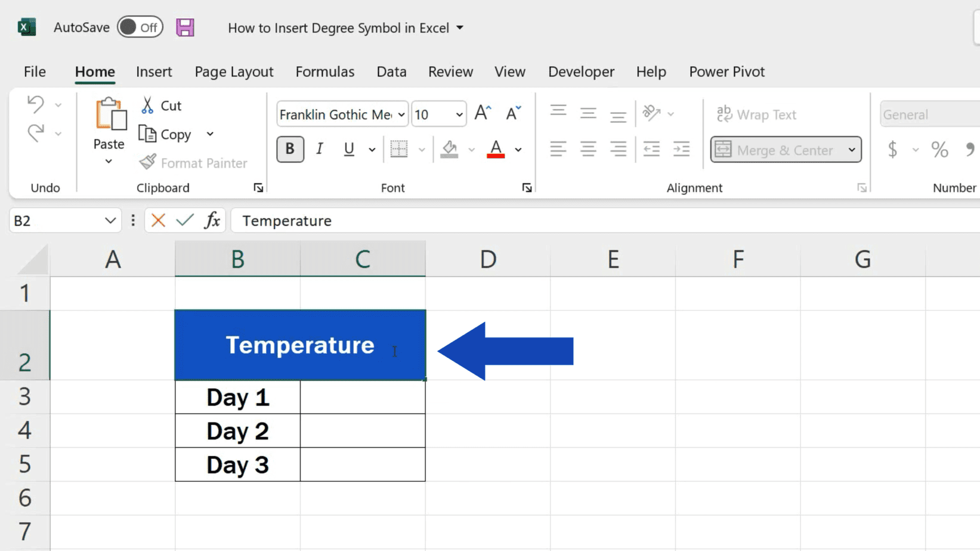Click the Format Painter
The width and height of the screenshot is (980, 551).
(x=193, y=162)
